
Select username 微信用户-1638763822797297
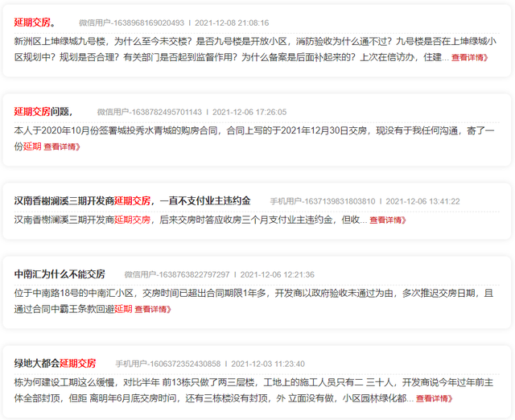coord(176,274)
